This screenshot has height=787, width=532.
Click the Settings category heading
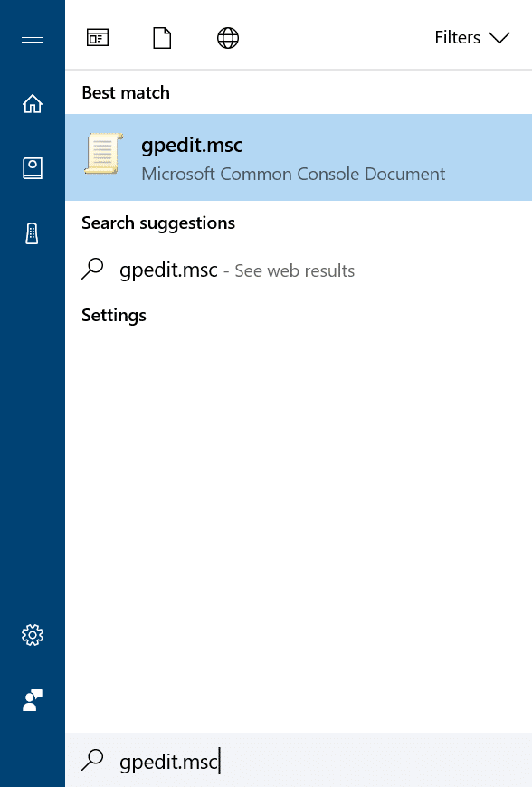(x=114, y=315)
